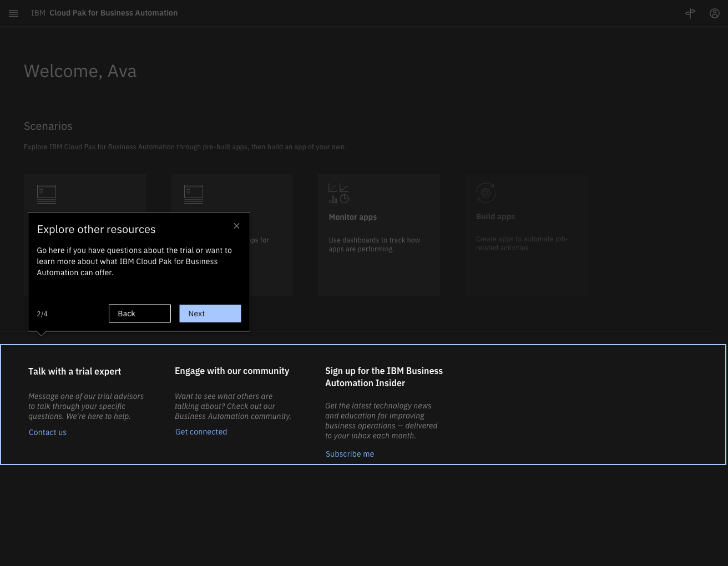Click the guided tour signpost icon
The image size is (728, 566).
[690, 13]
